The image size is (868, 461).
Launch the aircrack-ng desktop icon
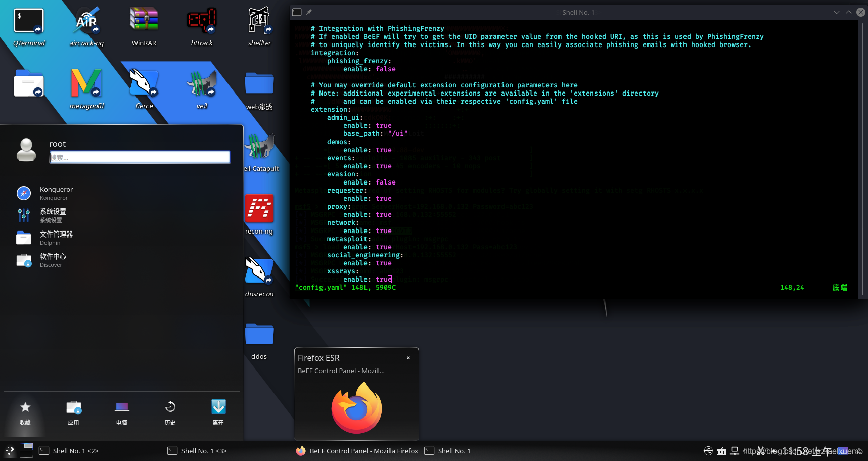pyautogui.click(x=86, y=26)
